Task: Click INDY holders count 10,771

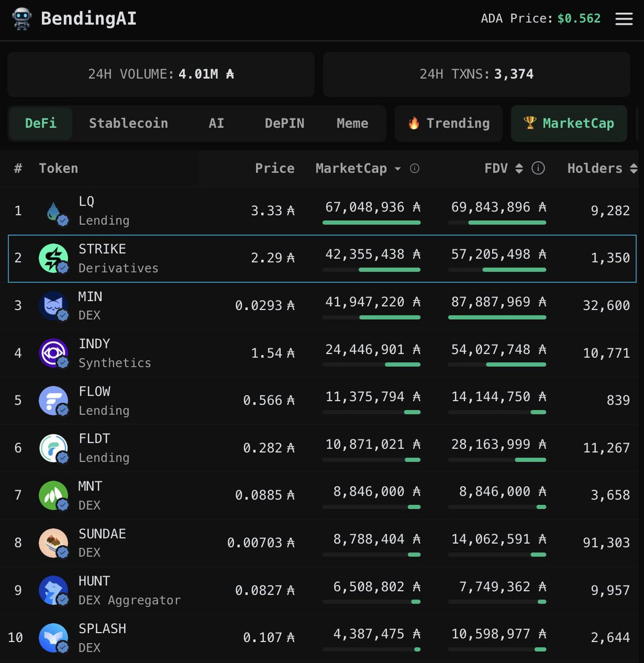Action: (x=606, y=353)
